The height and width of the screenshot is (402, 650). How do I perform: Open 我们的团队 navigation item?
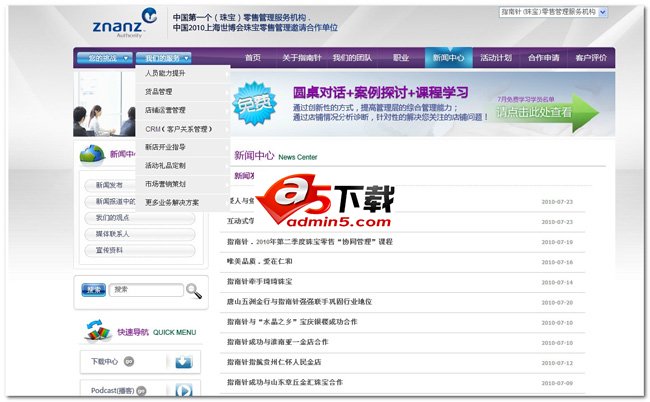point(352,58)
